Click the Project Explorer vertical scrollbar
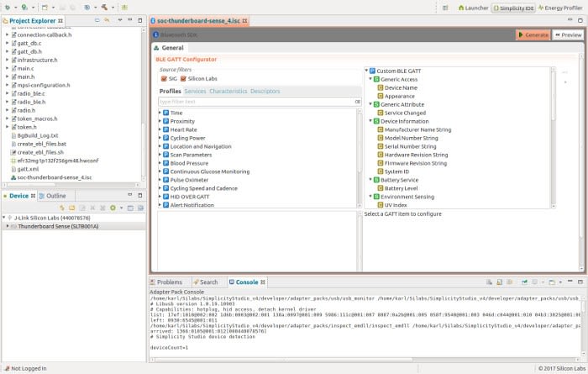The image size is (588, 374). 144,104
